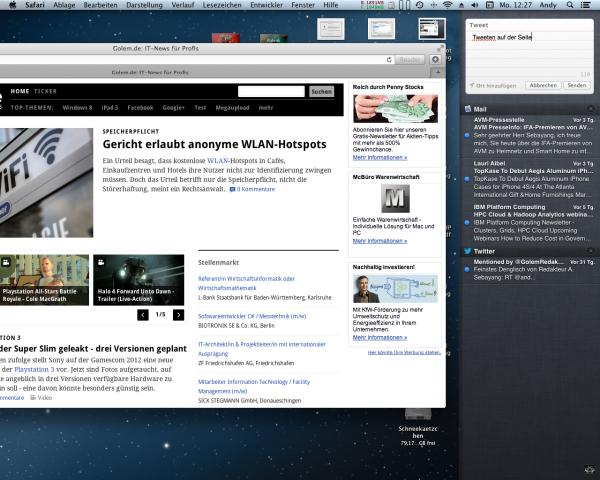Click the Spotlight search magnifier icon
The image size is (600, 480).
(575, 6)
